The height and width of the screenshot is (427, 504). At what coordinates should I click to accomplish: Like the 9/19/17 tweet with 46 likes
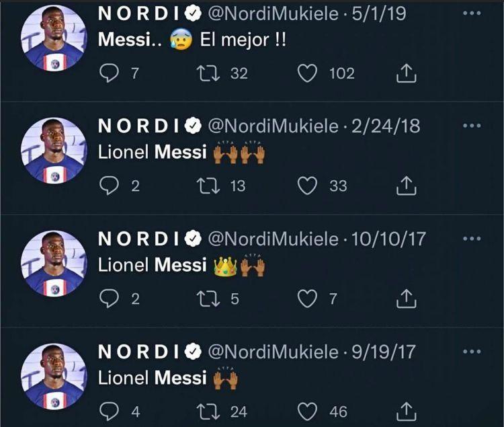pos(308,411)
